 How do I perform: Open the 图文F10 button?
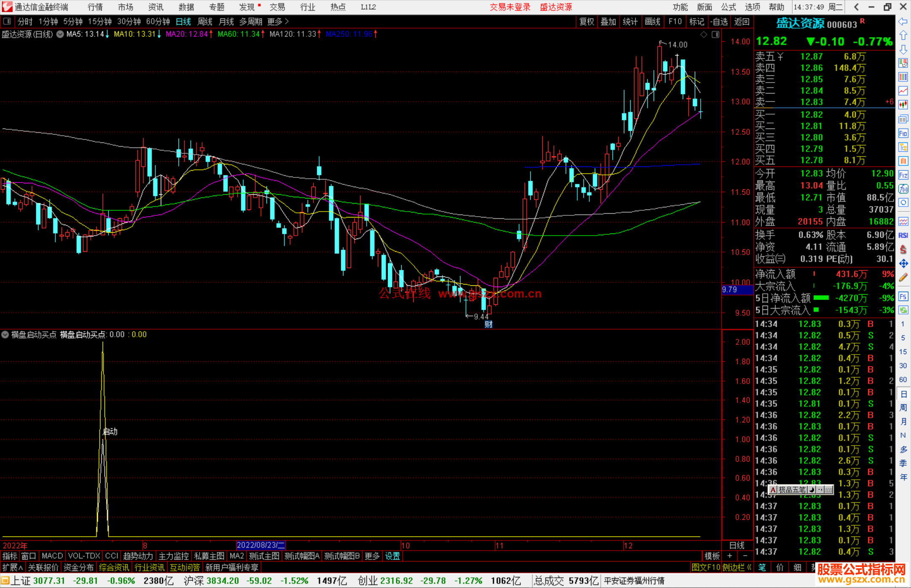706,567
